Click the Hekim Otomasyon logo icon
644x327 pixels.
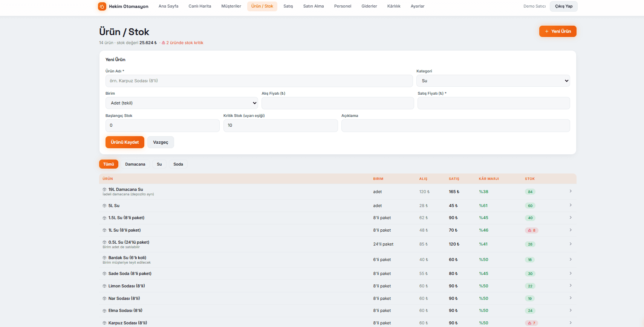(x=102, y=6)
